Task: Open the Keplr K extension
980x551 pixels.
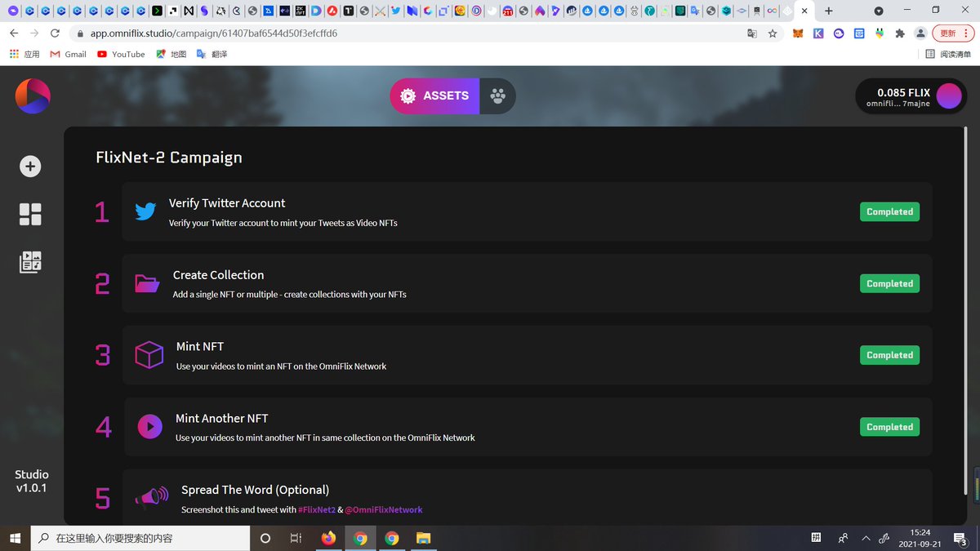Action: pos(818,33)
